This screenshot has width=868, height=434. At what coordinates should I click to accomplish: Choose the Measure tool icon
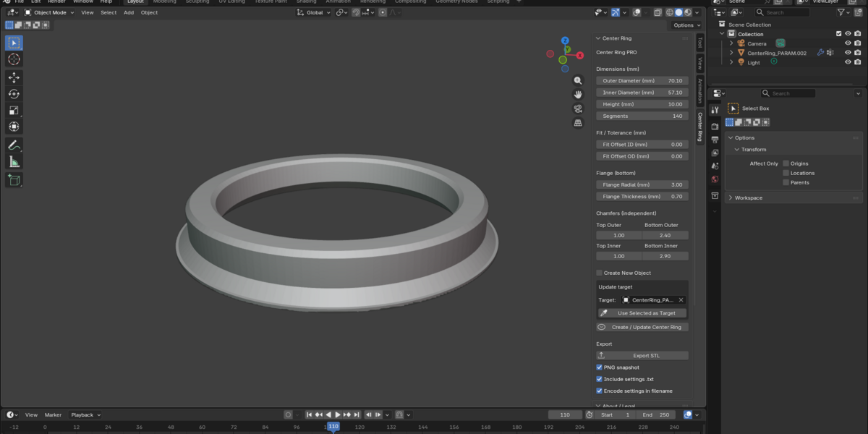click(14, 161)
